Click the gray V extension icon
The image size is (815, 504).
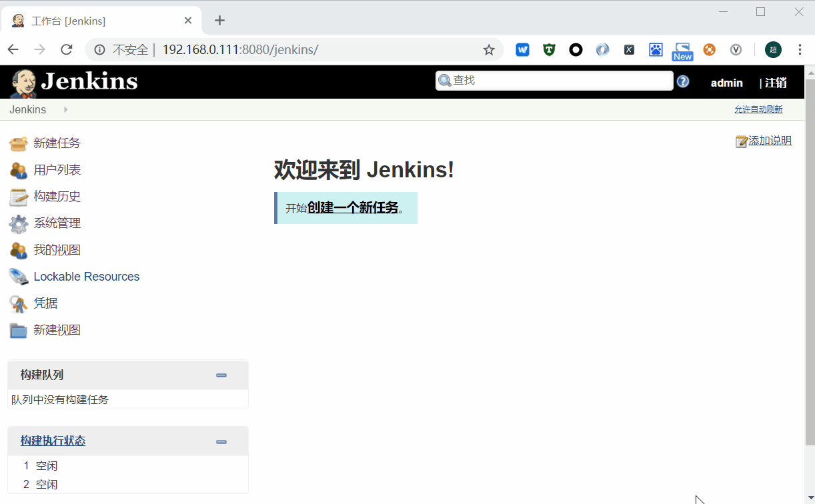[736, 50]
